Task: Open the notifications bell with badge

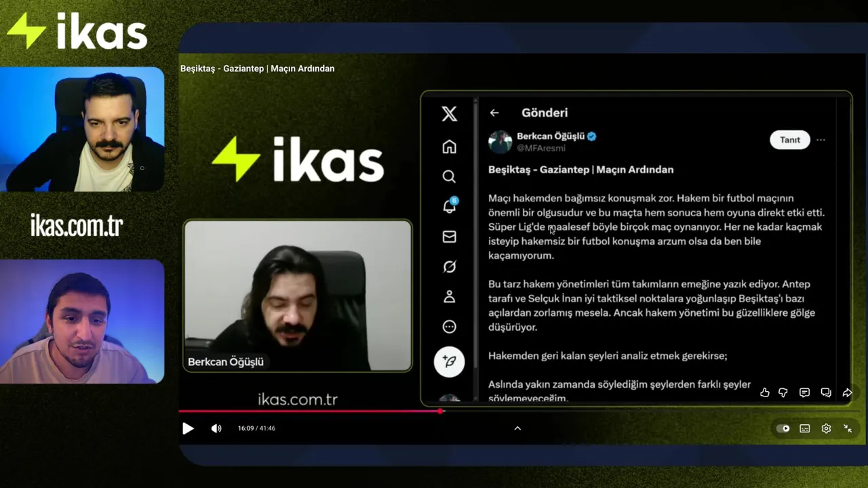Action: pyautogui.click(x=450, y=206)
